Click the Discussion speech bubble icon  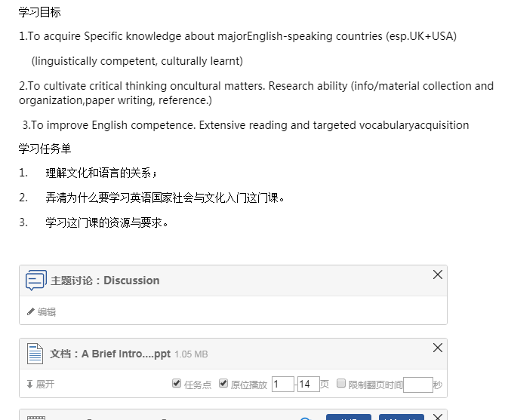point(35,281)
